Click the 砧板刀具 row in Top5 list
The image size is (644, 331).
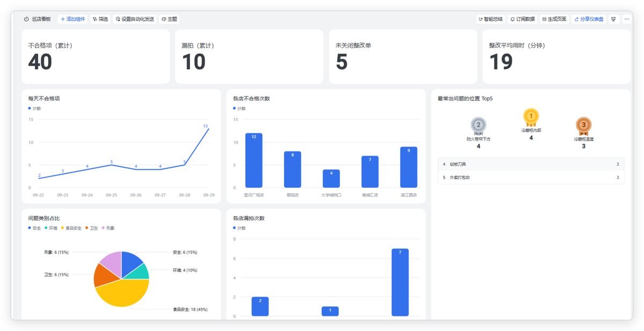tap(531, 164)
